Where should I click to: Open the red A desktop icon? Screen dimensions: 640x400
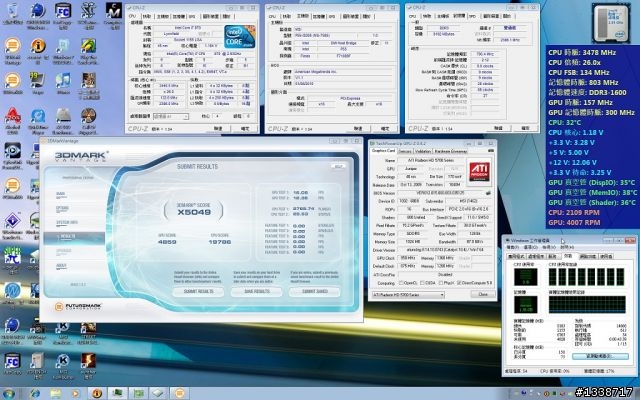[x=13, y=116]
